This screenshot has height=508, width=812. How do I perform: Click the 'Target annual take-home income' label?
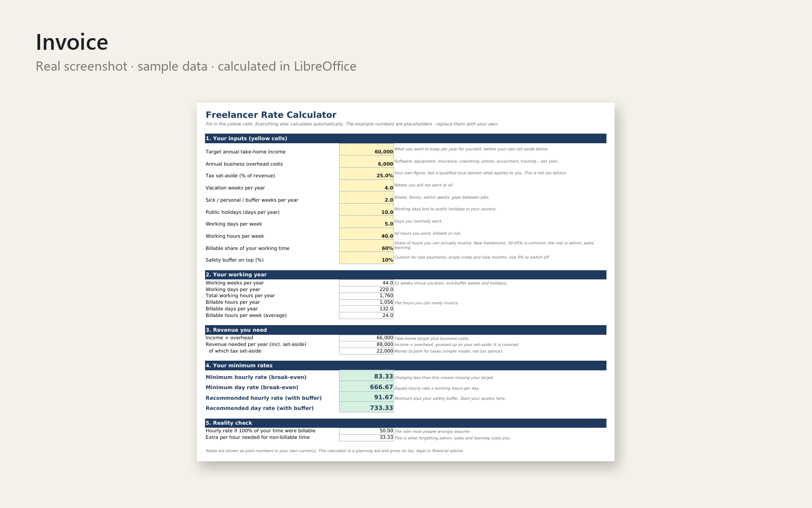tap(246, 152)
